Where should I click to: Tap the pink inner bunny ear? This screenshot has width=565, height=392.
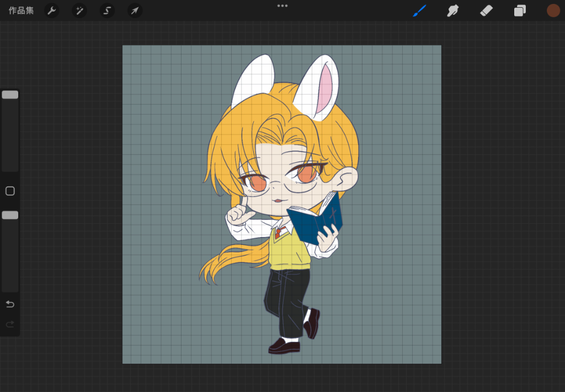pos(327,87)
